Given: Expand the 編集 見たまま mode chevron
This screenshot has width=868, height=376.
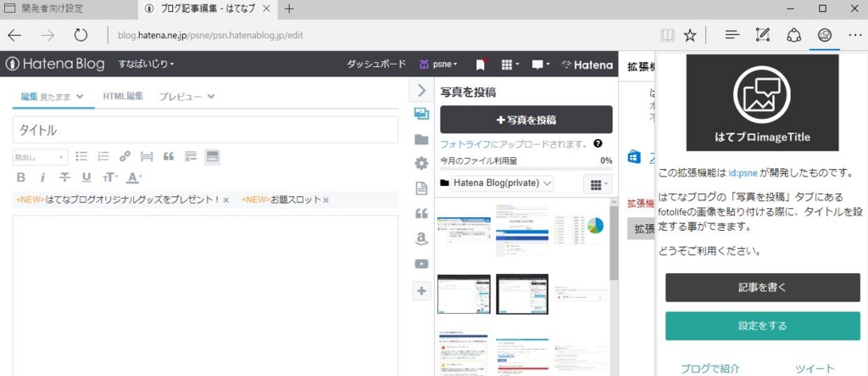Looking at the screenshot, I should (x=80, y=97).
